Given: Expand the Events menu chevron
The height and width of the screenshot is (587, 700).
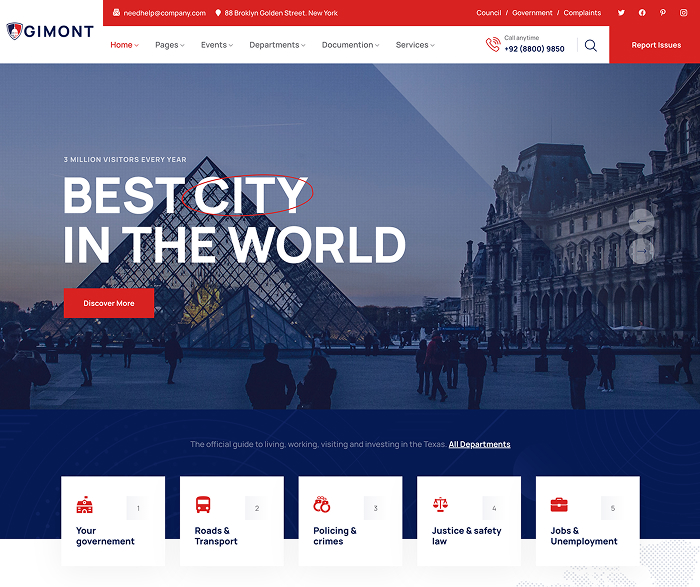Looking at the screenshot, I should tap(231, 46).
